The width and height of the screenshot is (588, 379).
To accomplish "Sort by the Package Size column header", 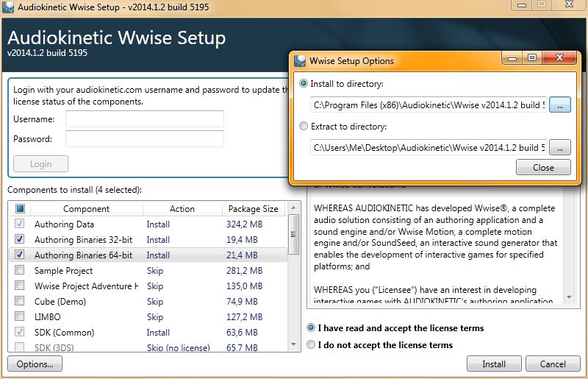I will (254, 209).
